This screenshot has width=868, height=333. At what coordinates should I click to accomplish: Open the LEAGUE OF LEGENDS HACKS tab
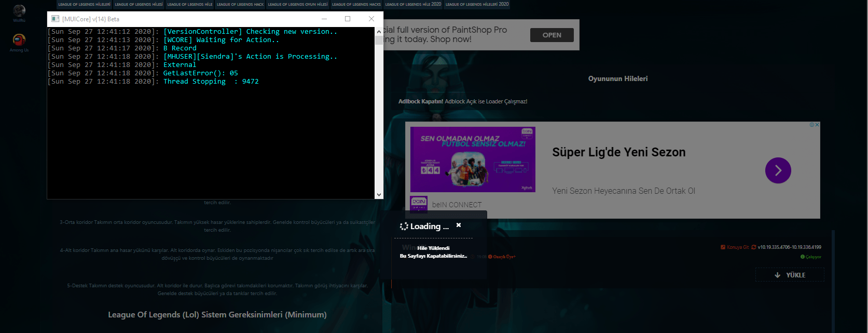click(x=356, y=4)
